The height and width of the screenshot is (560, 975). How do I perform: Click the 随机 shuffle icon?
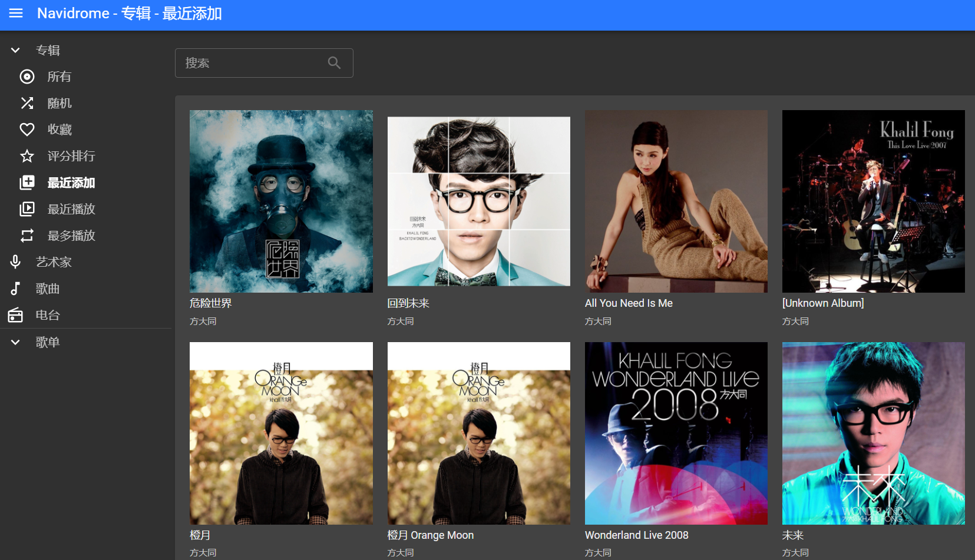click(27, 103)
